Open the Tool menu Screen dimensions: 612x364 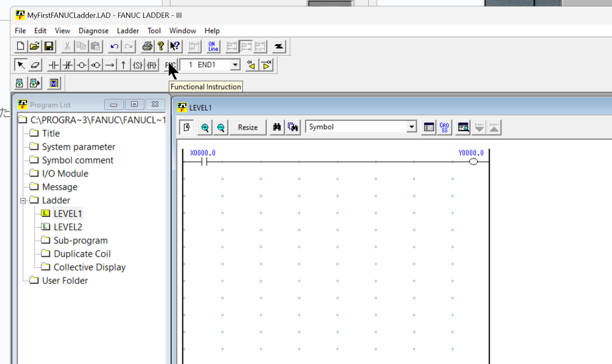[154, 31]
